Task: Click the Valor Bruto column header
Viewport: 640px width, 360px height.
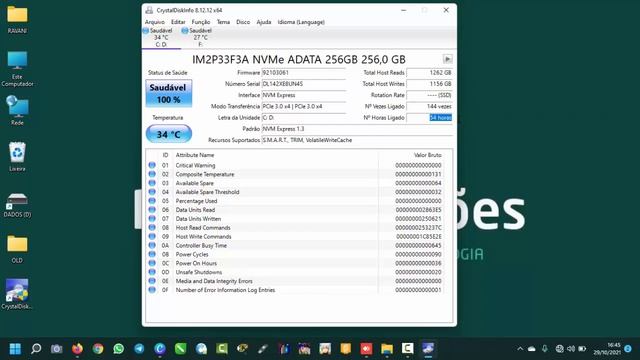Action: [427, 155]
